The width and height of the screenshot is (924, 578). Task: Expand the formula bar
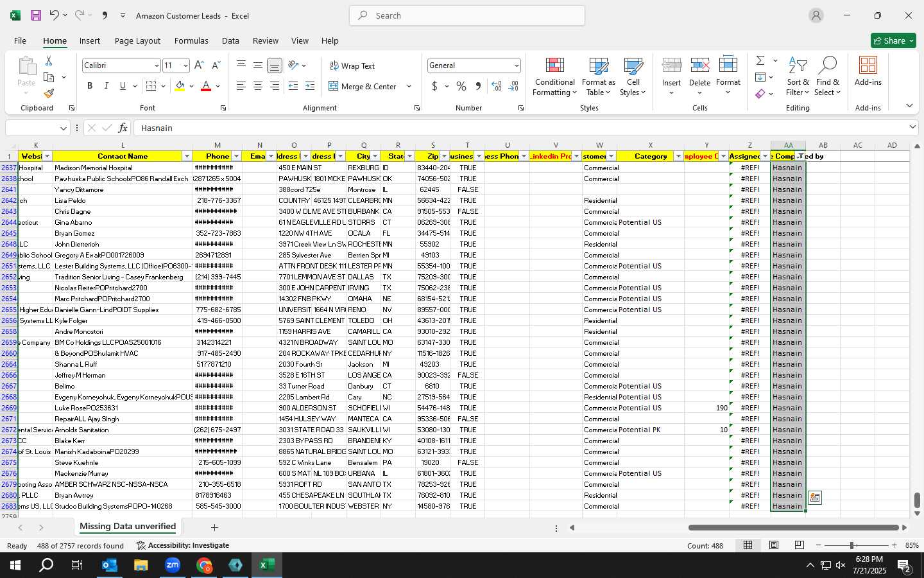(912, 128)
